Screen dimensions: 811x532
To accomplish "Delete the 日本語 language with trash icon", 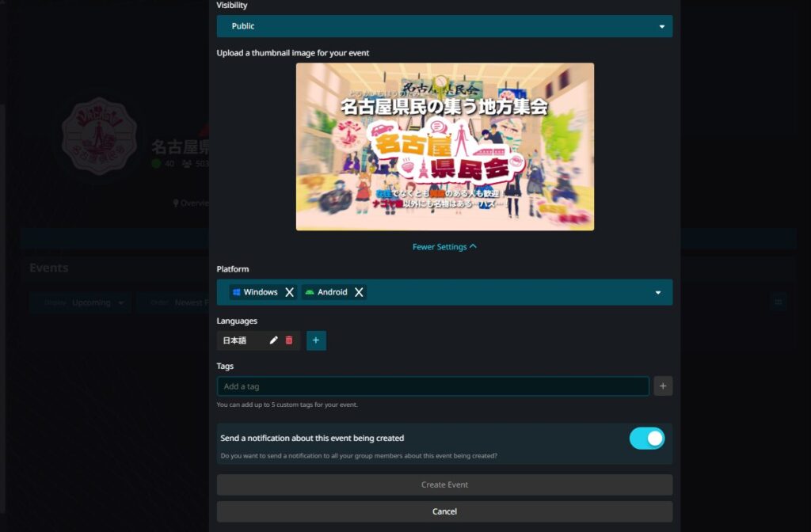I will 289,340.
